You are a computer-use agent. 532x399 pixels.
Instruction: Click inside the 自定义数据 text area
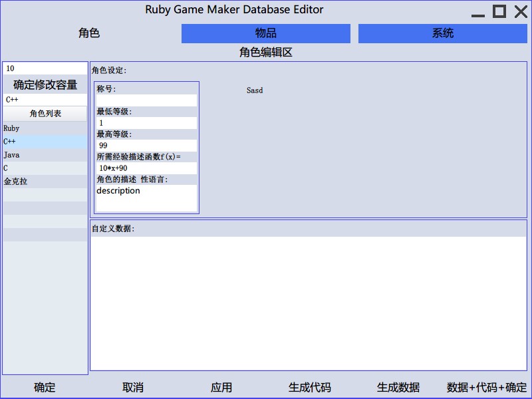click(x=309, y=303)
